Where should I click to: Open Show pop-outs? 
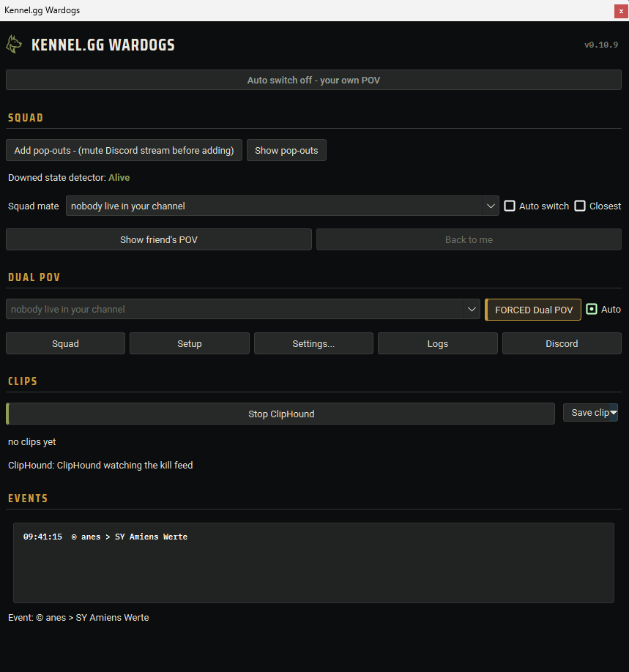click(x=286, y=150)
